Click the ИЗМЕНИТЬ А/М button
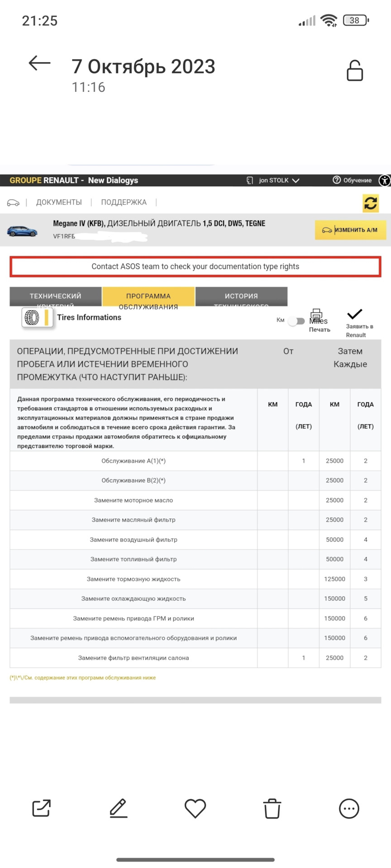This screenshot has height=868, width=391. [x=351, y=230]
